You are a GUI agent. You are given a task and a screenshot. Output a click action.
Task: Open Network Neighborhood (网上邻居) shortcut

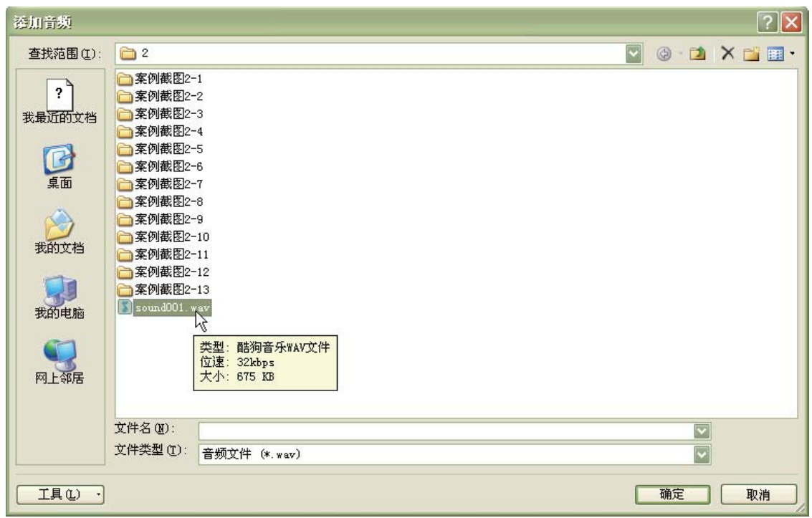59,363
